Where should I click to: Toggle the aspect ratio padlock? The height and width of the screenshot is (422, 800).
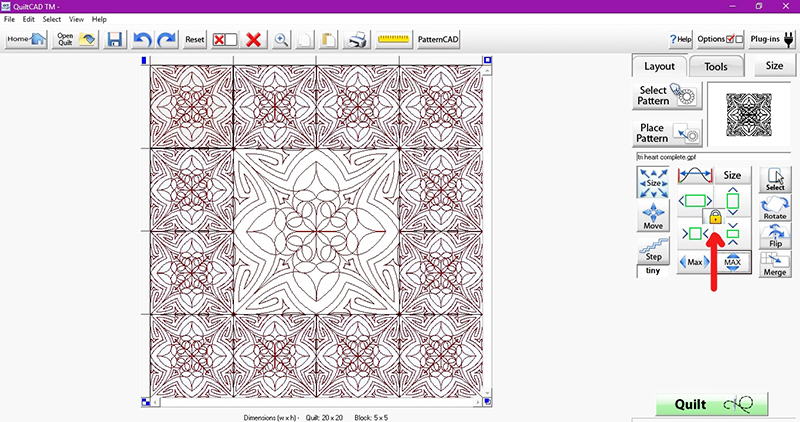pyautogui.click(x=715, y=217)
